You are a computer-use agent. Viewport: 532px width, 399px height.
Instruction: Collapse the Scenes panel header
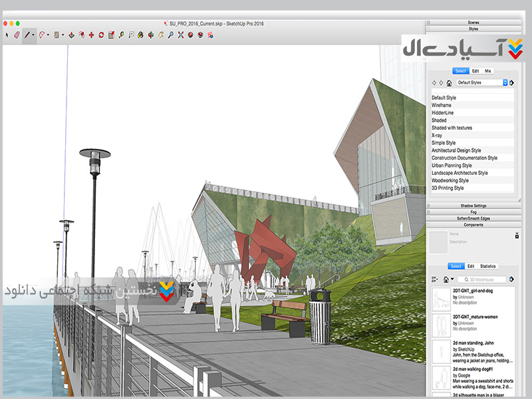pos(473,23)
